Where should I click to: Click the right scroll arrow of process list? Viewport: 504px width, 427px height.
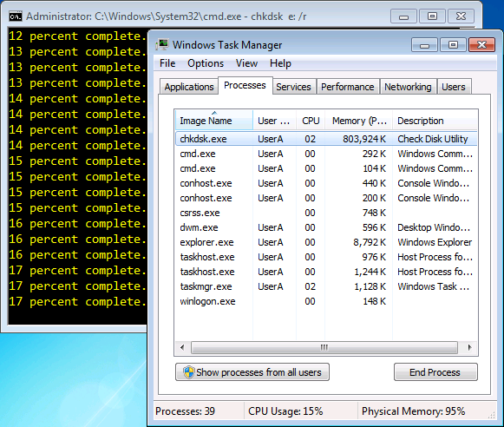click(x=469, y=347)
